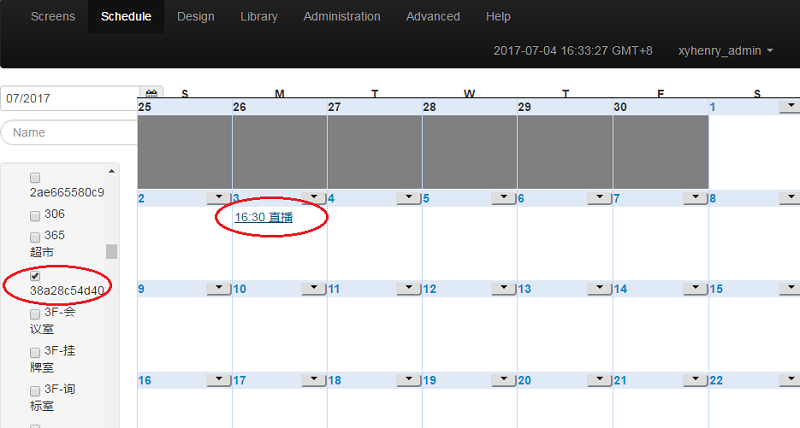The image size is (800, 428).
Task: Open the day 1 dropdown arrow
Action: [x=789, y=106]
